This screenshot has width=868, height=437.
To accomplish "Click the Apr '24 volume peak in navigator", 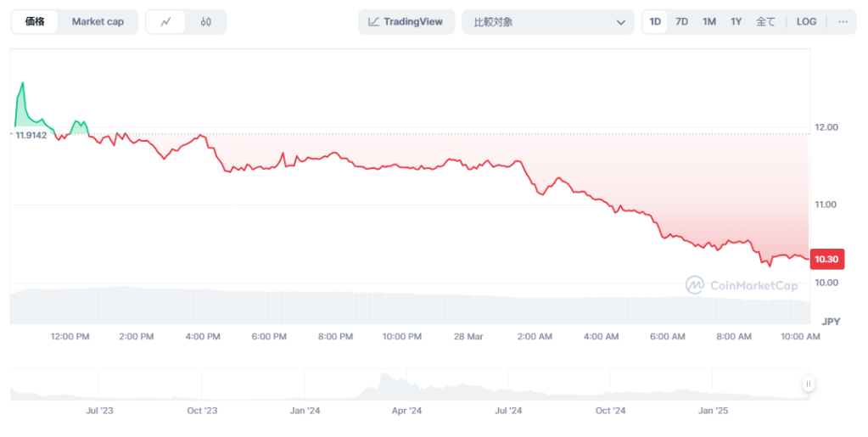I will pyautogui.click(x=384, y=377).
